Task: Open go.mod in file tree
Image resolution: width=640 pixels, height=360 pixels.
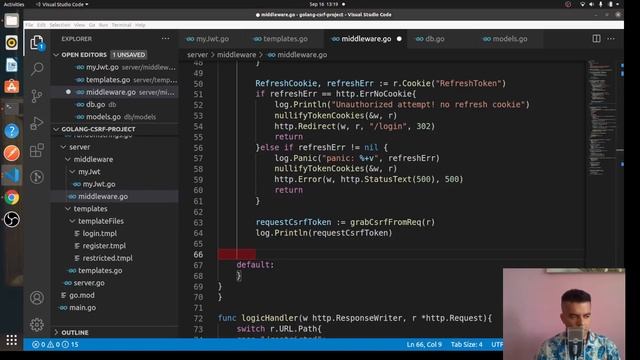Action: tap(82, 295)
